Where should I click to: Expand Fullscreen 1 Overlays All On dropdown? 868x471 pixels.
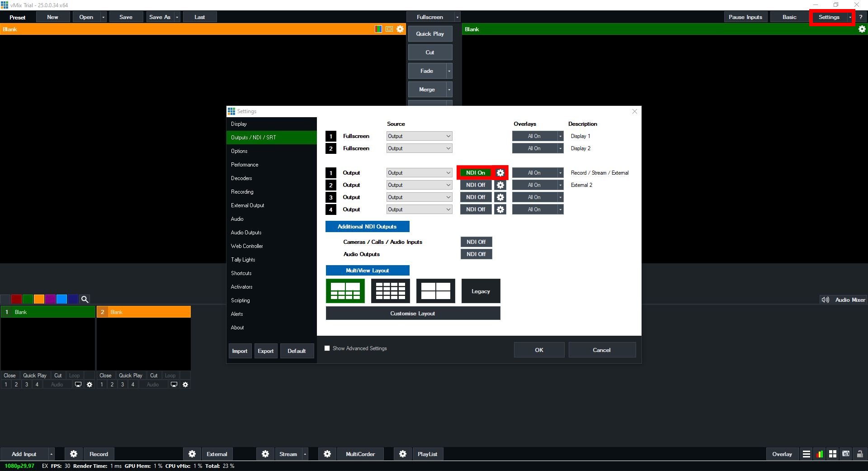pos(560,136)
